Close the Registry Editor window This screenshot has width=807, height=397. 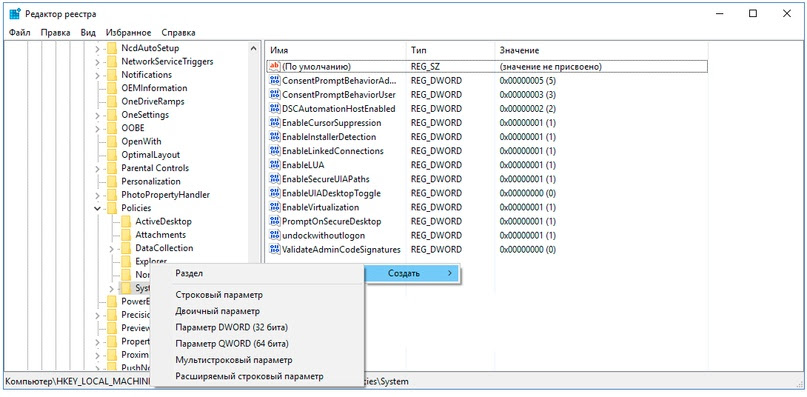[786, 14]
